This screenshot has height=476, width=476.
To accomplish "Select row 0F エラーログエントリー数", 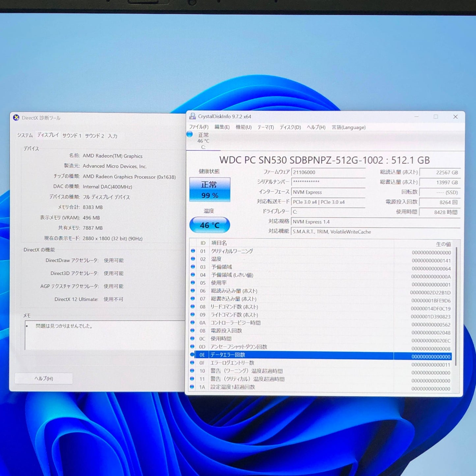I will (321, 363).
